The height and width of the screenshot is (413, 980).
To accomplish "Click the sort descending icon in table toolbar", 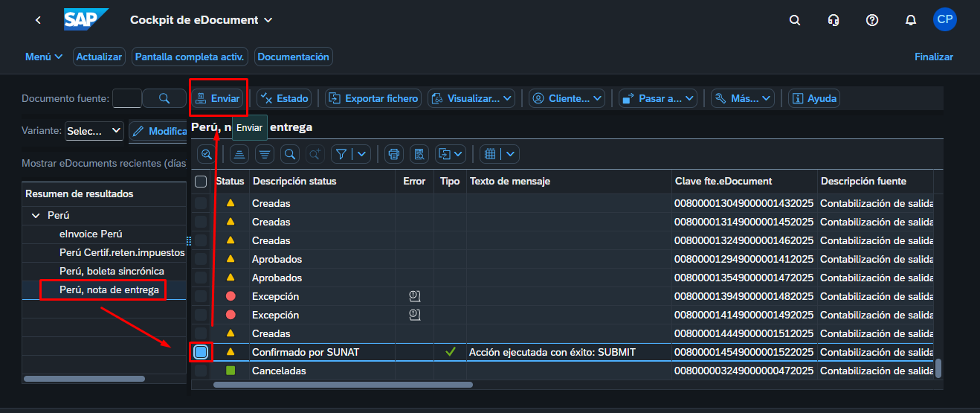I will (264, 154).
